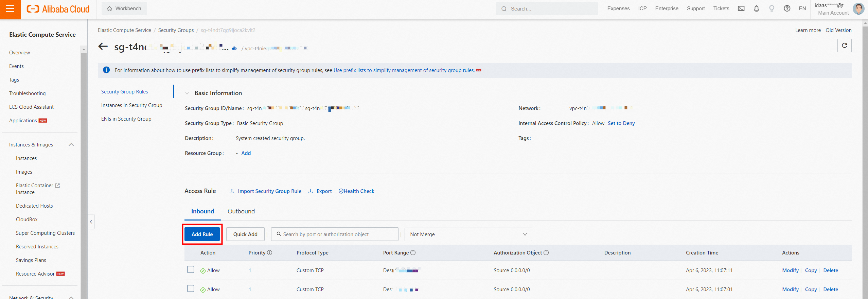
Task: Focus the port or authorization search box
Action: [335, 234]
